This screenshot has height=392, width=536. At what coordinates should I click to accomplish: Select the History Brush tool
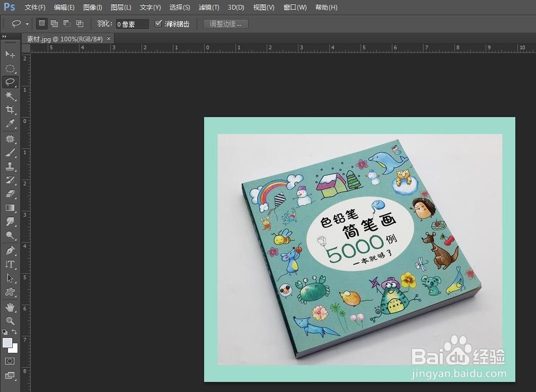click(10, 180)
